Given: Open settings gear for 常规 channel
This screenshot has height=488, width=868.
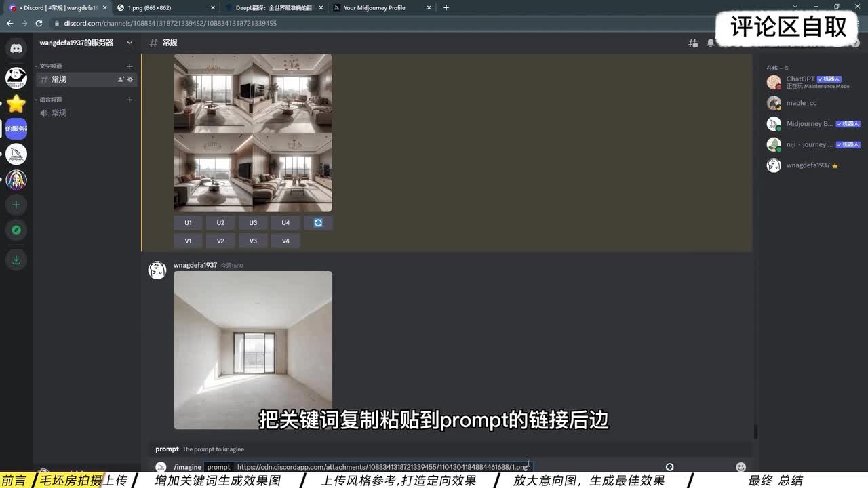Looking at the screenshot, I should 130,79.
